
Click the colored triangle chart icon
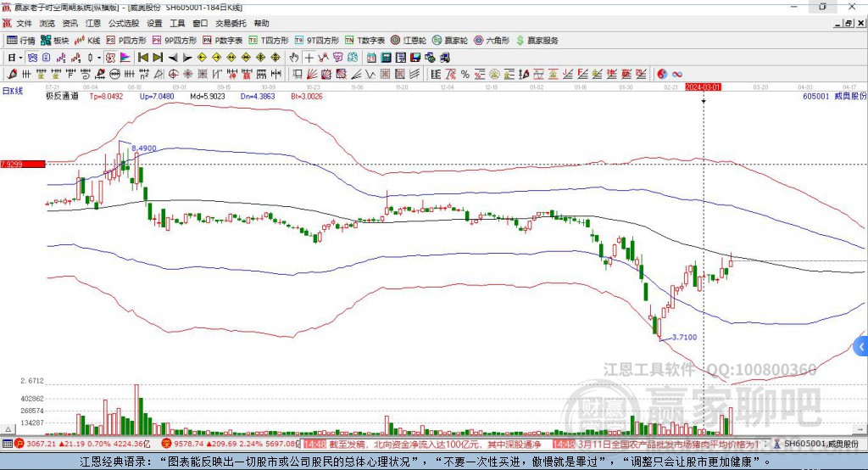(x=125, y=58)
